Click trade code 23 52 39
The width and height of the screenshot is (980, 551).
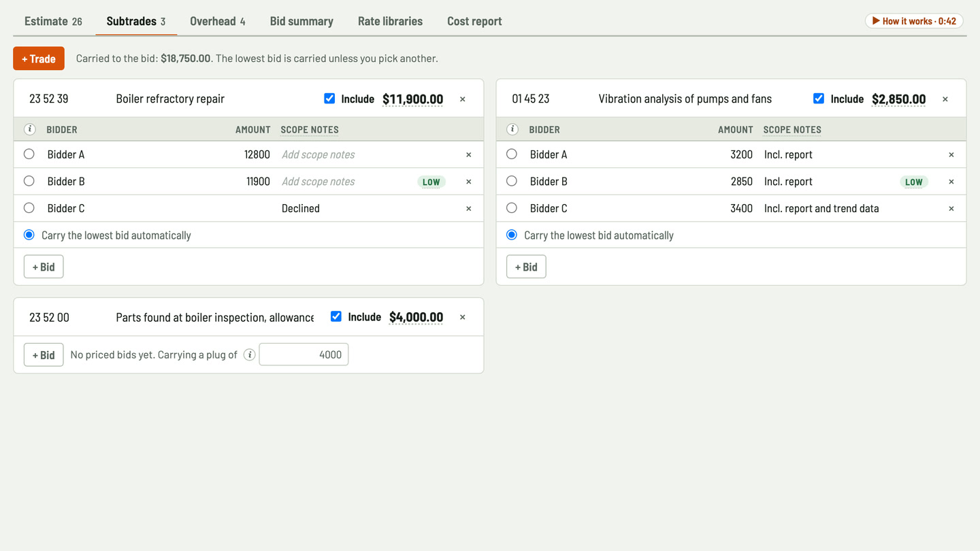click(66, 99)
